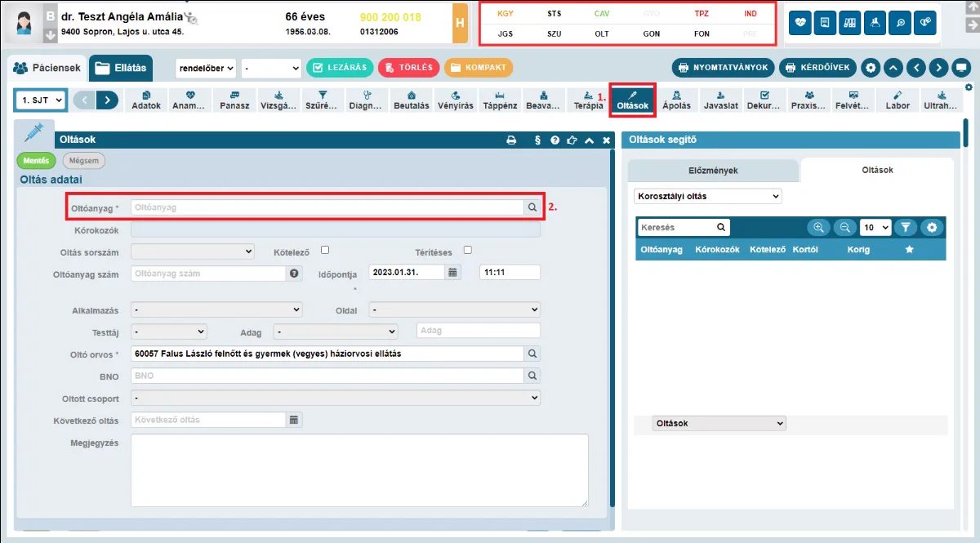Open the Alkalmazás dropdown

tap(216, 310)
